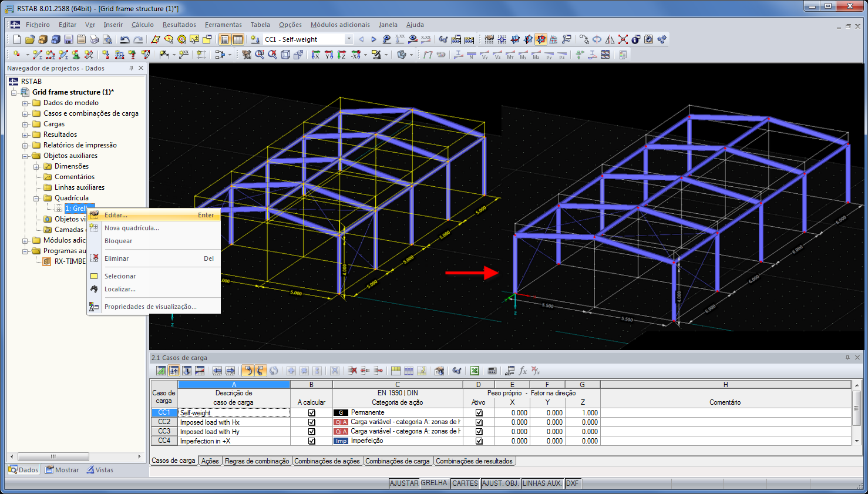The image size is (868, 494).
Task: Open the Cálculo menu
Action: coord(142,25)
